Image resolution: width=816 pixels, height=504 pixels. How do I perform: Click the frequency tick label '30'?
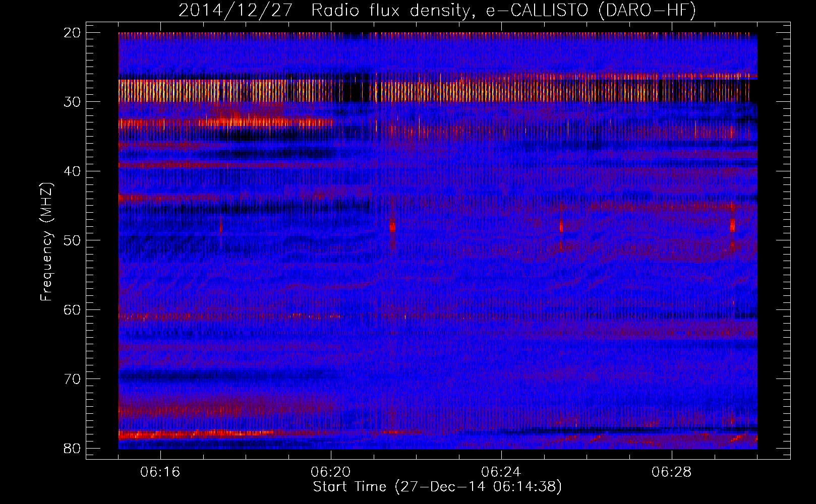72,102
